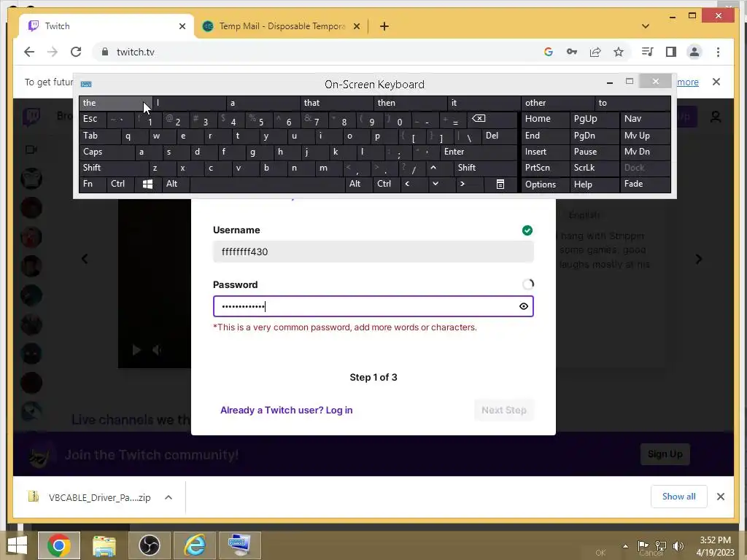Image resolution: width=747 pixels, height=560 pixels.
Task: Launch OBS Studio from the taskbar
Action: point(149,545)
